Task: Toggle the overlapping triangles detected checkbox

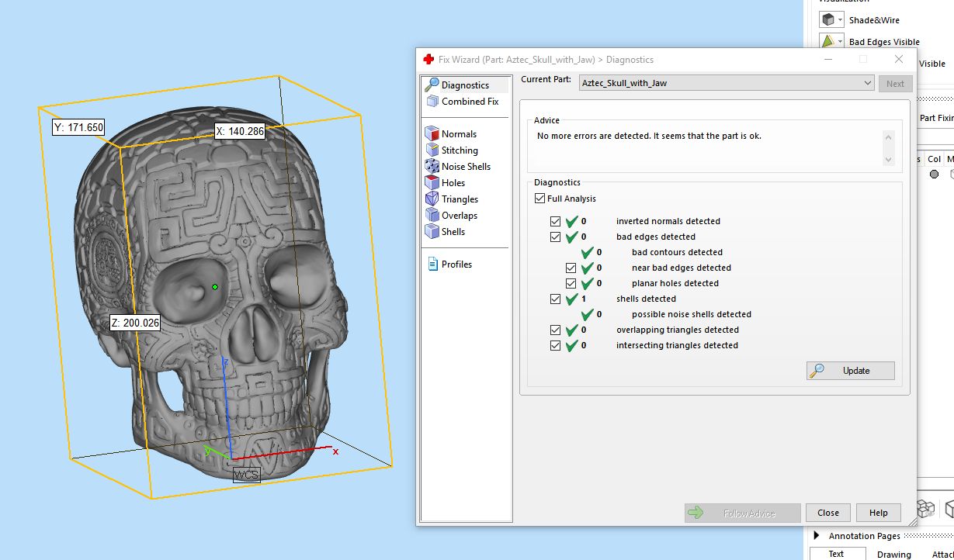Action: [555, 330]
